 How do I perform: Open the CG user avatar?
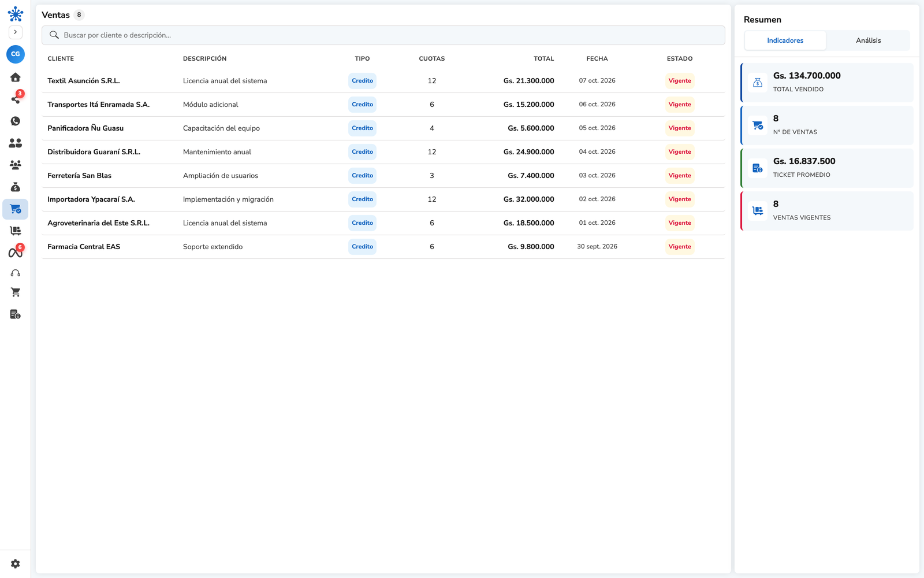[16, 54]
